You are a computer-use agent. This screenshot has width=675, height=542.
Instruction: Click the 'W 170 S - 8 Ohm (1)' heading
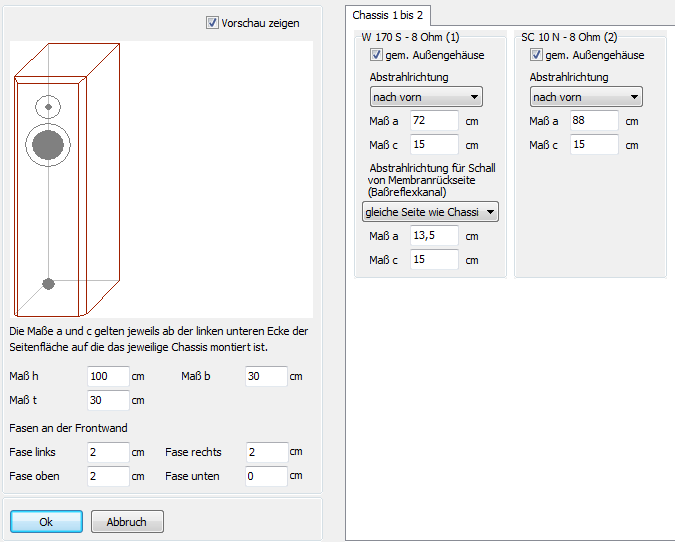click(410, 37)
